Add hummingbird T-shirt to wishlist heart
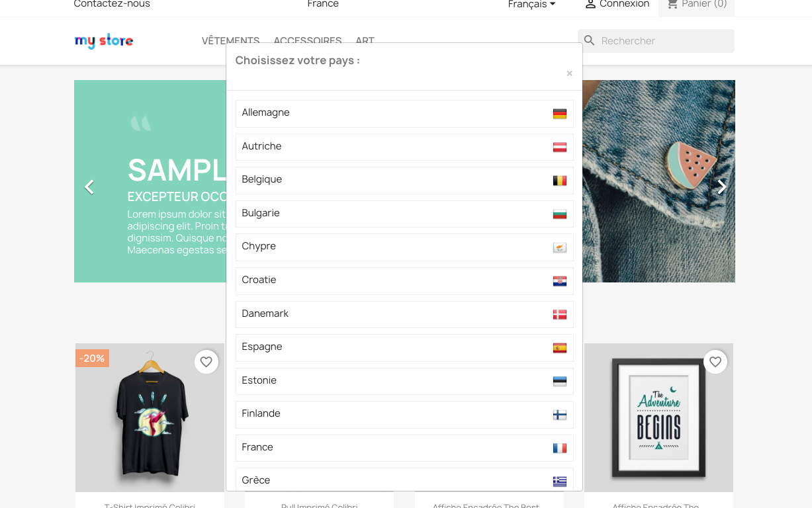Image resolution: width=812 pixels, height=508 pixels. tap(206, 362)
